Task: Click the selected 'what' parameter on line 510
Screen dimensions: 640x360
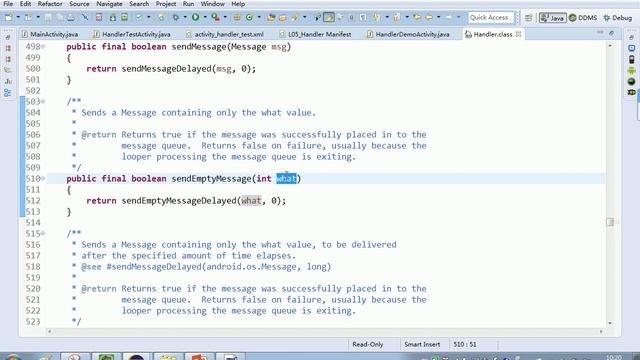Action: coord(286,179)
